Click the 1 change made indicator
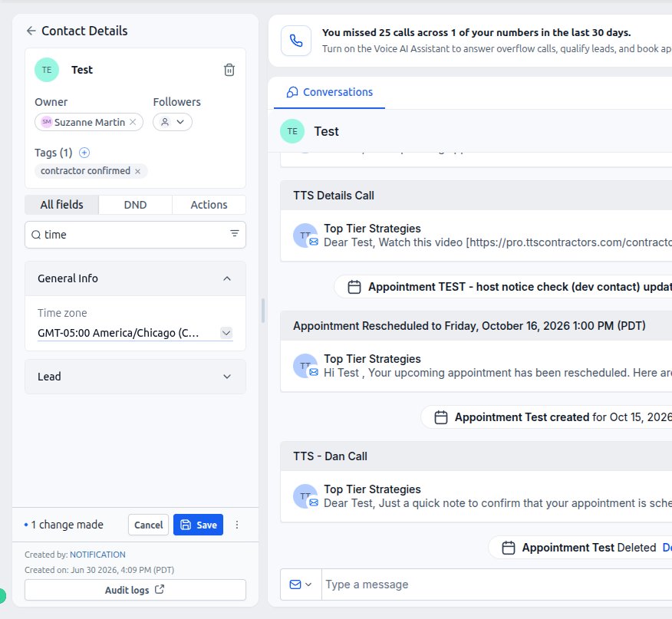This screenshot has width=672, height=619. 64,525
